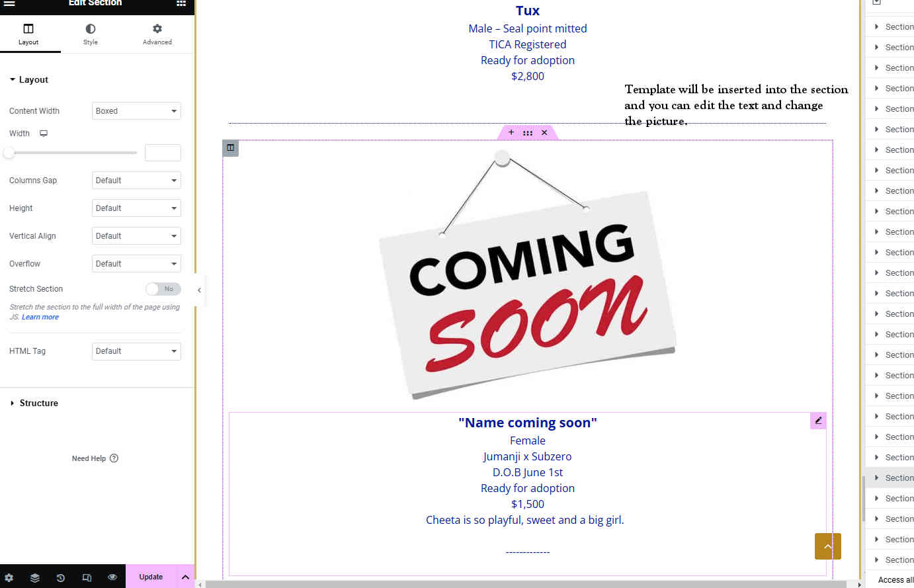Click the column edit handle icon
Image resolution: width=914 pixels, height=588 pixels.
(230, 147)
